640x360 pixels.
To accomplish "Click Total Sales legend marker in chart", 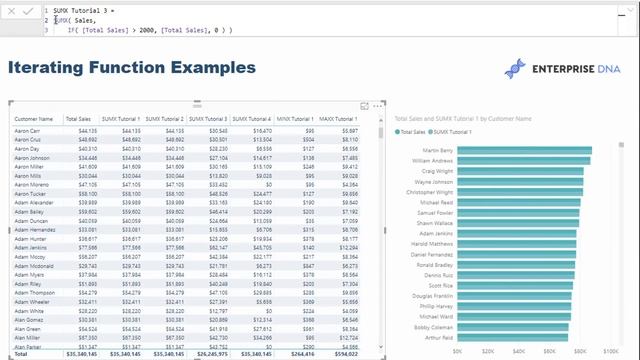I will click(397, 132).
